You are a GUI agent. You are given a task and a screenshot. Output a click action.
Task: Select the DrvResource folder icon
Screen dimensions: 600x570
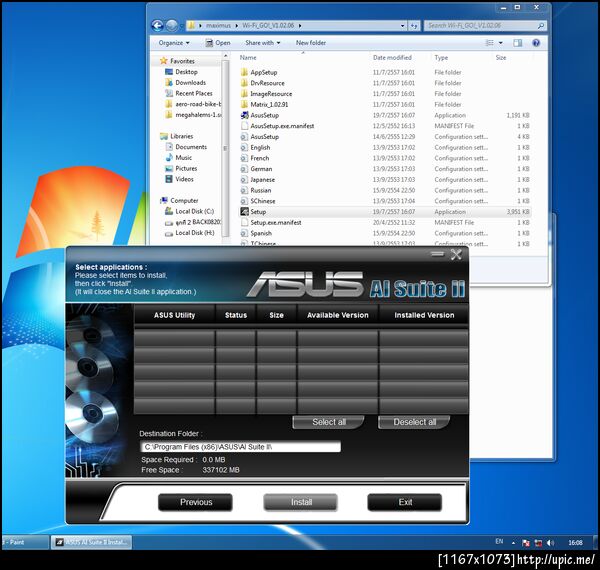(x=245, y=83)
